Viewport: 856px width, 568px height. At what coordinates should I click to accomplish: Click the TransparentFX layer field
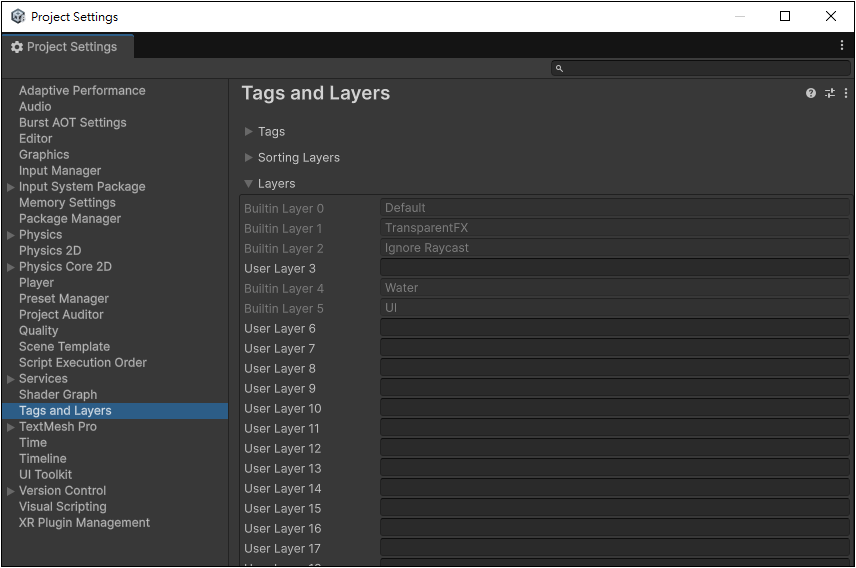tap(615, 228)
